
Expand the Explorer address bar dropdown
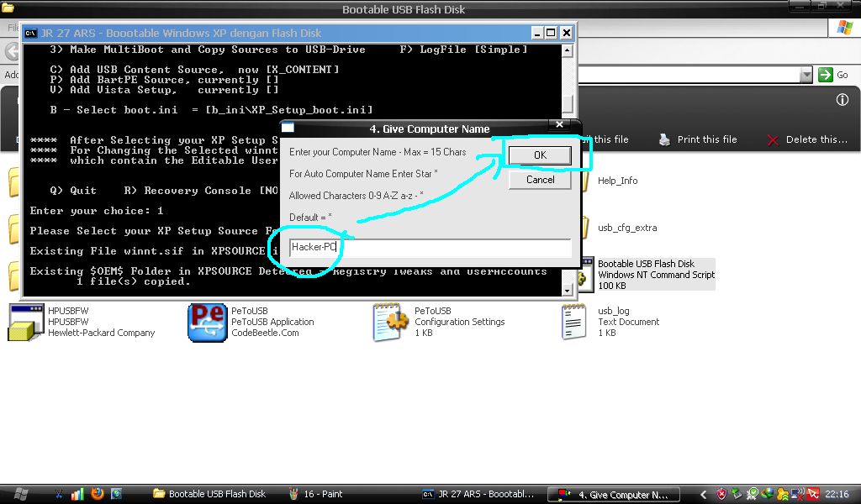point(806,75)
